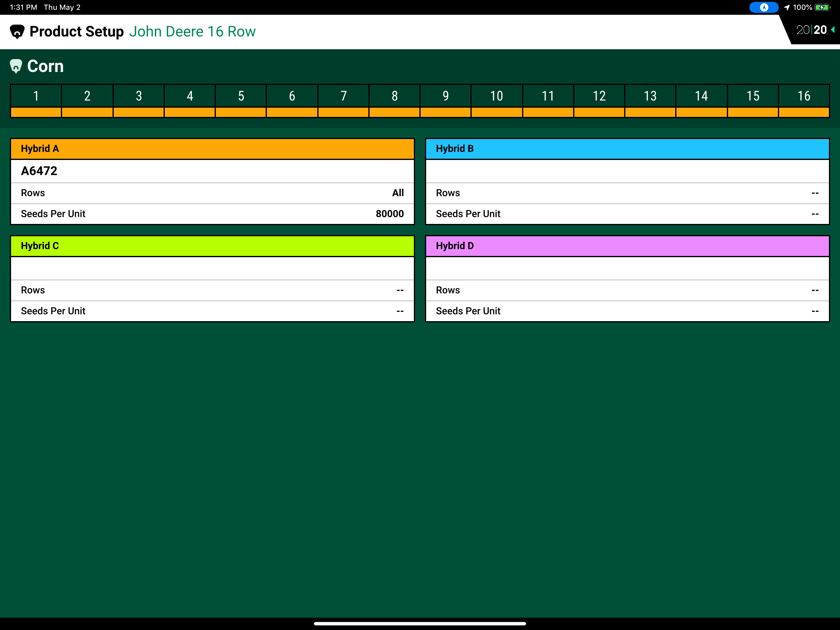Viewport: 840px width, 630px height.
Task: Open the Hybrid A orange header
Action: point(212,149)
